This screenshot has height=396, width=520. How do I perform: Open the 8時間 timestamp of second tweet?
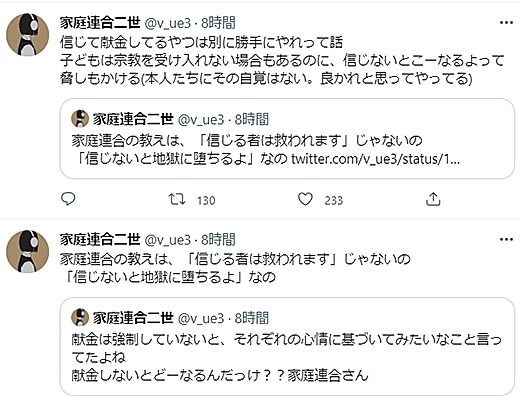click(218, 239)
